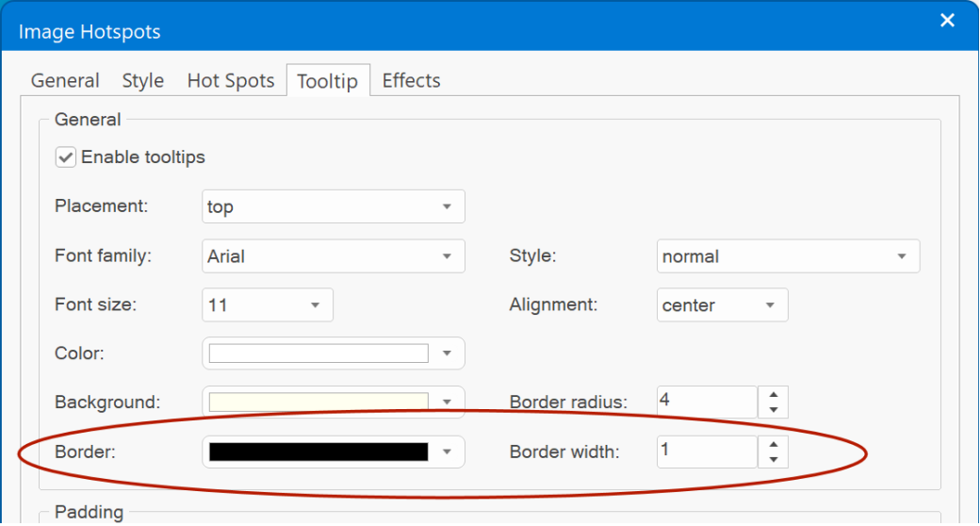Close the Image Hotspots dialog
This screenshot has width=980, height=526.
pyautogui.click(x=947, y=21)
